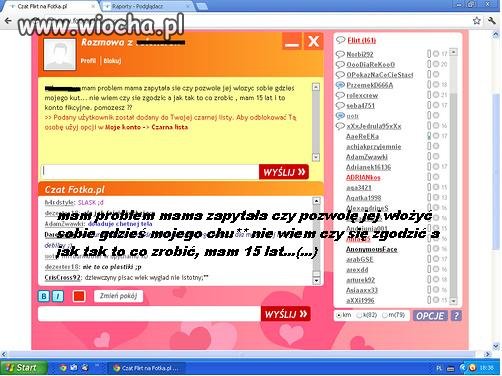The width and height of the screenshot is (502, 376).
Task: Click the Zmień pokój button
Action: [118, 296]
